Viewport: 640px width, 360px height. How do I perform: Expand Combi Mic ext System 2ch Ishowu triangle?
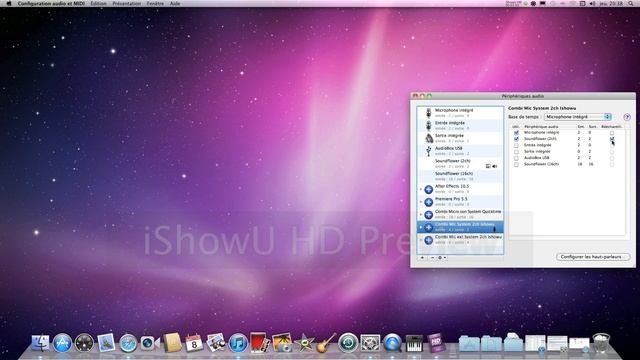coord(421,240)
